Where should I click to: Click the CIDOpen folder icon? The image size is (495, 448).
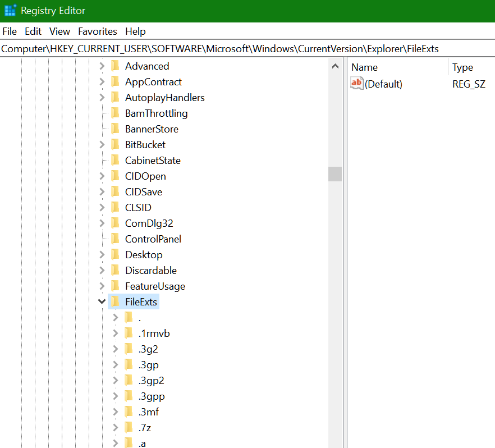click(x=115, y=176)
